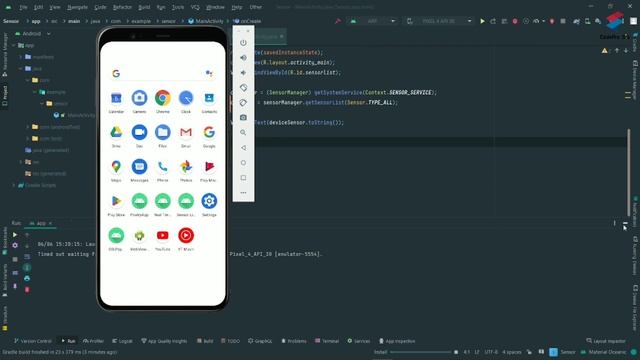Click the Debug app bug icon
640x360 pixels.
515,21
